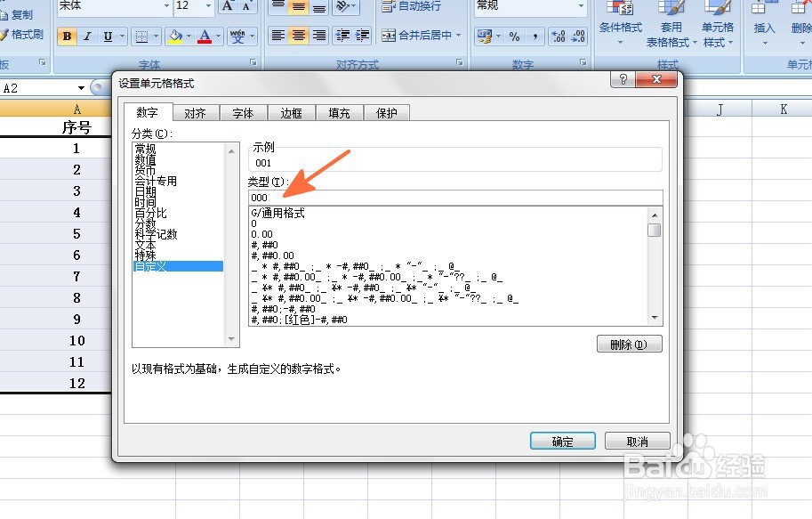Switch to the 对齐 tab in dialog
This screenshot has width=812, height=519.
click(196, 113)
